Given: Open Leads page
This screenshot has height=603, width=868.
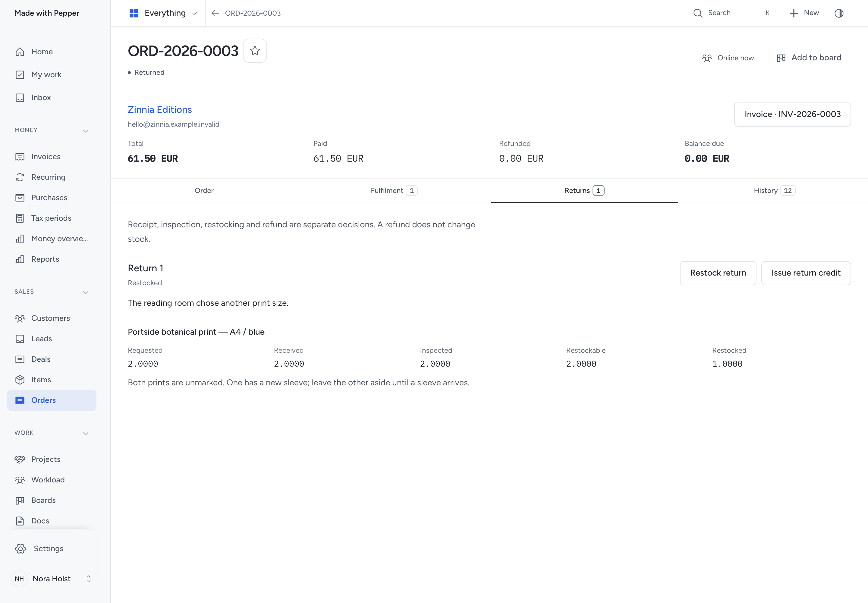Looking at the screenshot, I should coord(52,339).
